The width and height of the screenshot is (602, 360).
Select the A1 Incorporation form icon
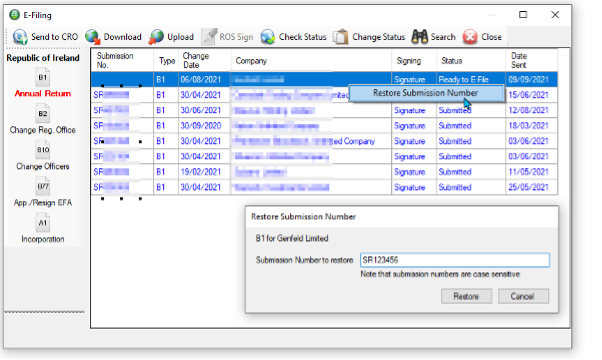(43, 223)
